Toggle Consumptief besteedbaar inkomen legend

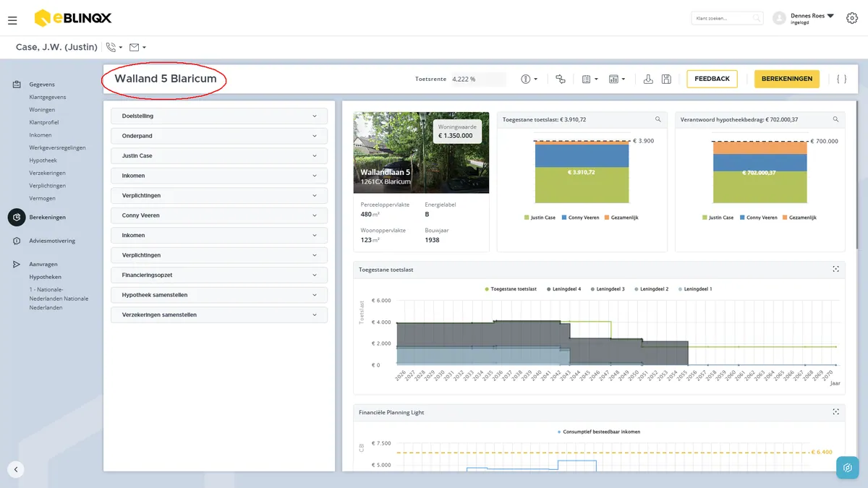pos(599,432)
